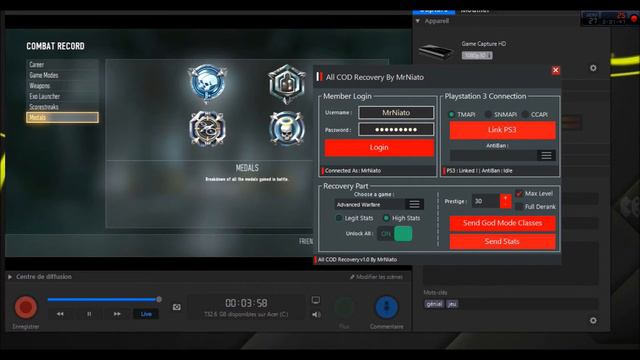
Task: Click the Send Stats button
Action: (x=502, y=242)
